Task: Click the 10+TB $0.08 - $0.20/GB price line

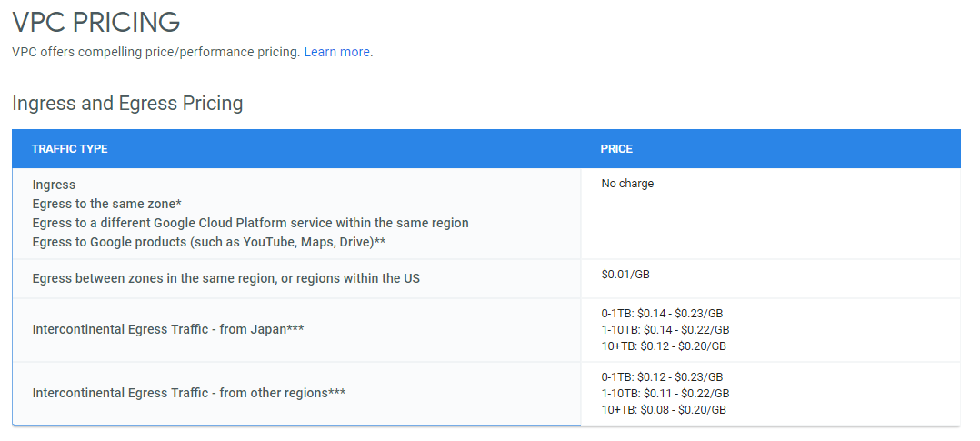Action: [664, 409]
